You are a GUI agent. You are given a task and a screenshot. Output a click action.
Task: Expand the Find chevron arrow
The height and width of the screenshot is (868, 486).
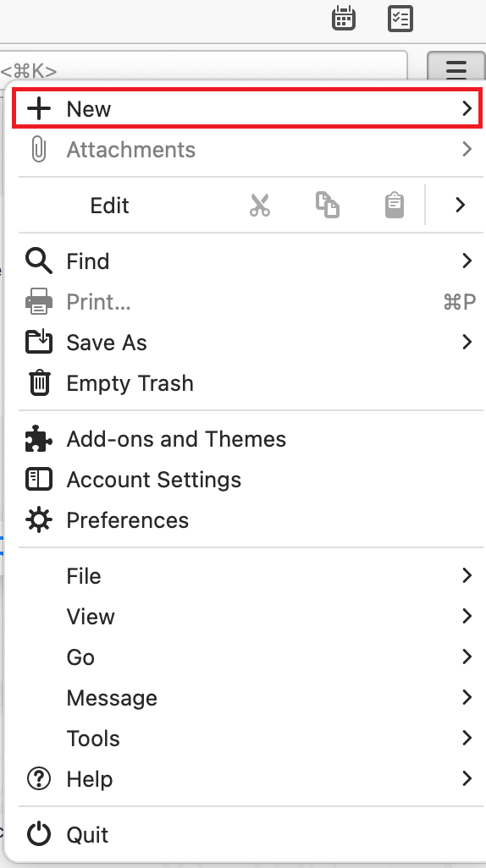pyautogui.click(x=467, y=261)
